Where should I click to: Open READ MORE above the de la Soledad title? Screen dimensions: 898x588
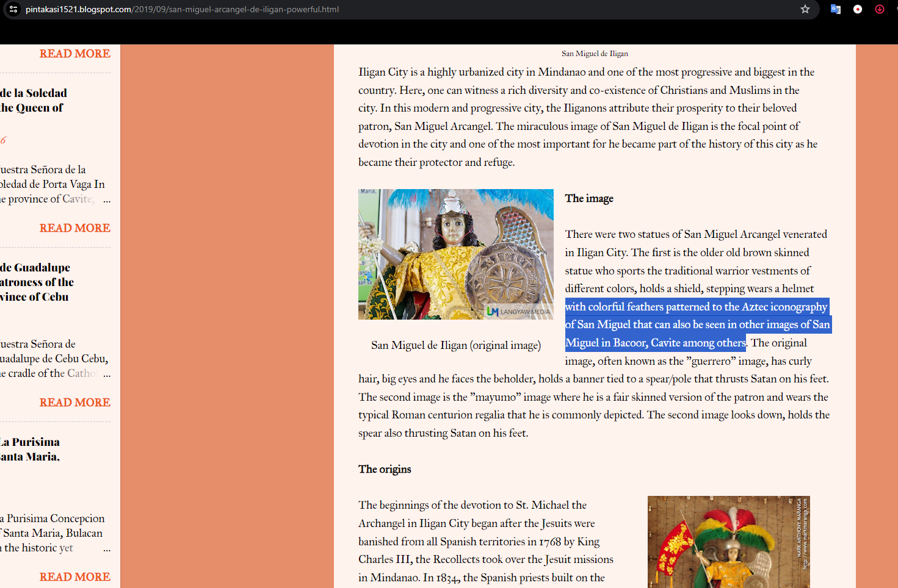click(75, 54)
